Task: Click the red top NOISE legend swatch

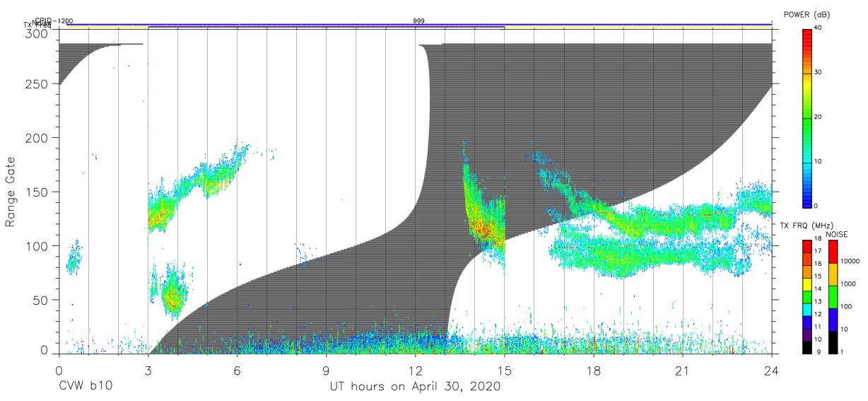Action: click(833, 251)
